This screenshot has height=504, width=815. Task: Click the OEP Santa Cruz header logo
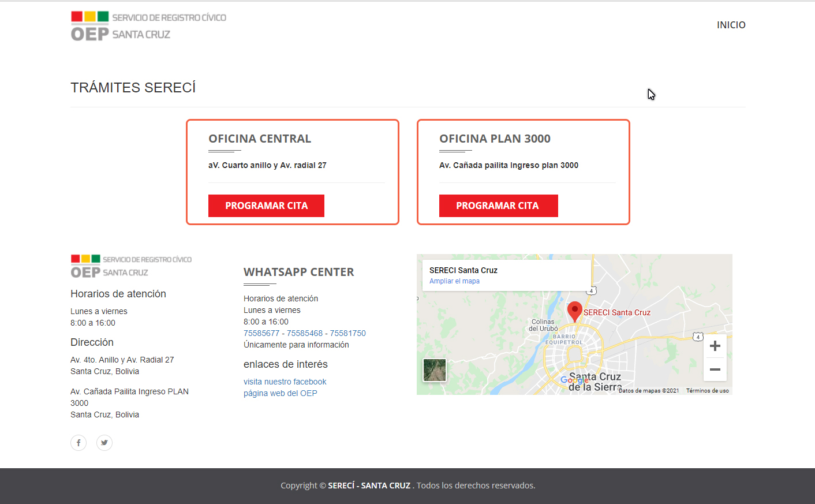148,26
